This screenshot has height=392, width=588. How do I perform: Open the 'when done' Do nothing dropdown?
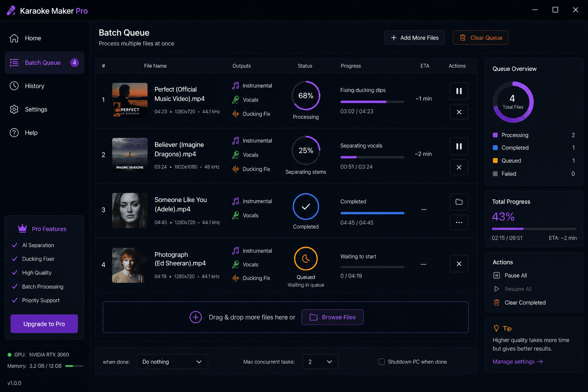tap(172, 362)
